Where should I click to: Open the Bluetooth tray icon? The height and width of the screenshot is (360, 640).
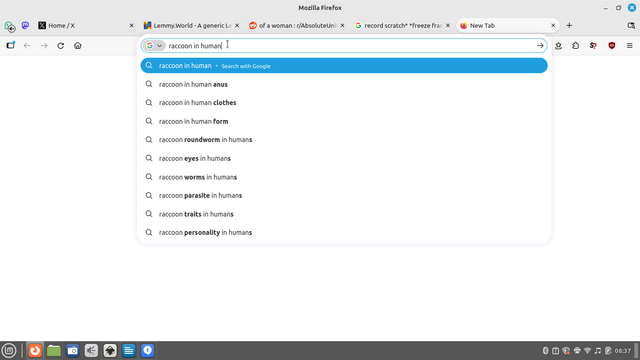pos(545,351)
